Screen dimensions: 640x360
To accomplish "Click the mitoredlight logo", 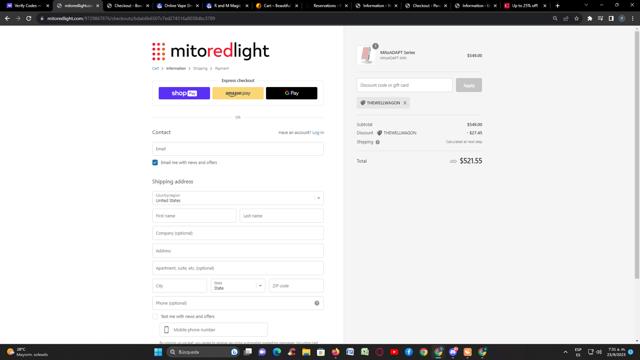I will [x=211, y=51].
